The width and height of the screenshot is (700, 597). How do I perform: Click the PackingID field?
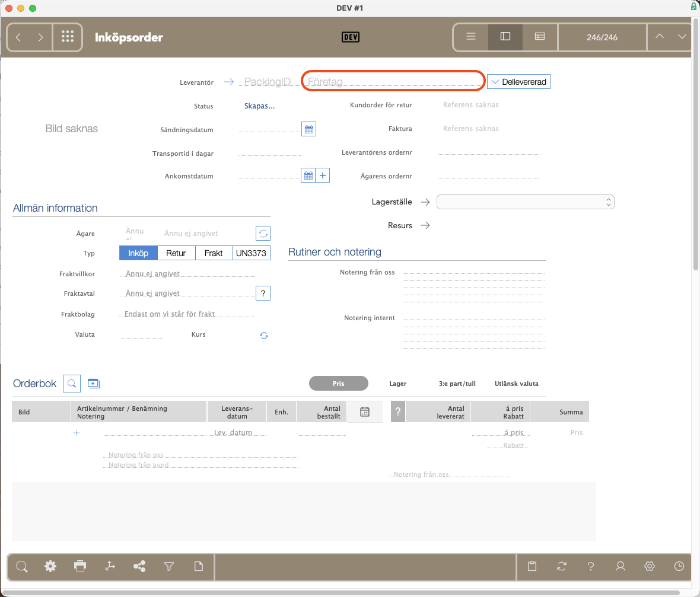tap(268, 82)
